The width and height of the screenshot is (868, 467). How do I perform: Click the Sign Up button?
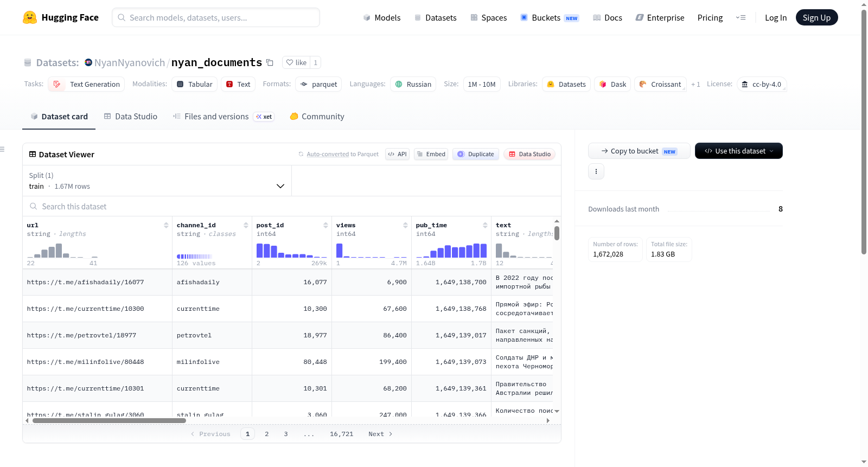[816, 17]
